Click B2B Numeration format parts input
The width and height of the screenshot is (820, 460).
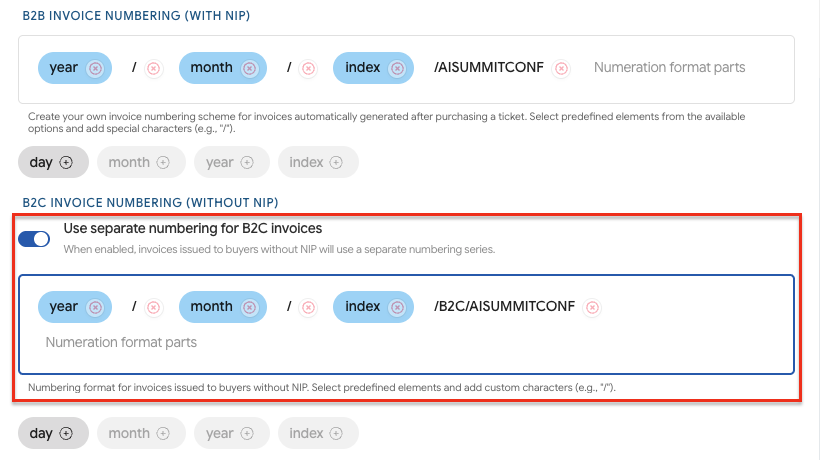(669, 68)
